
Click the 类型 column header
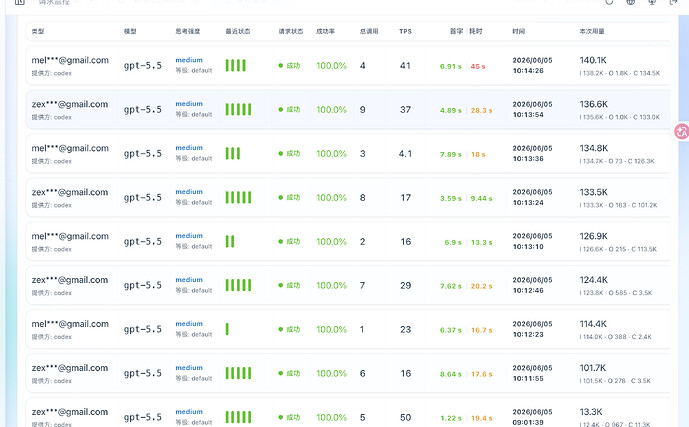tap(38, 32)
